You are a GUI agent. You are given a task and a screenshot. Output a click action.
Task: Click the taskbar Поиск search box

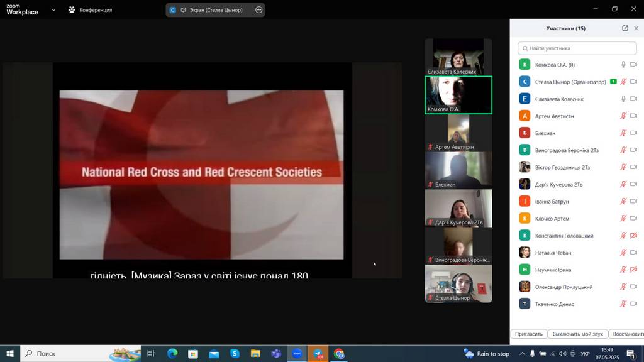pyautogui.click(x=80, y=353)
